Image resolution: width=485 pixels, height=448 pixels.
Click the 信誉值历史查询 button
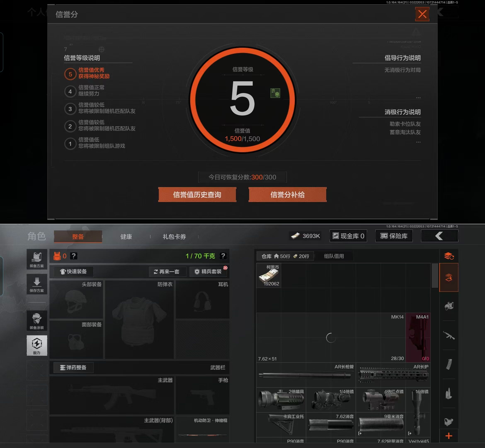[x=197, y=195]
